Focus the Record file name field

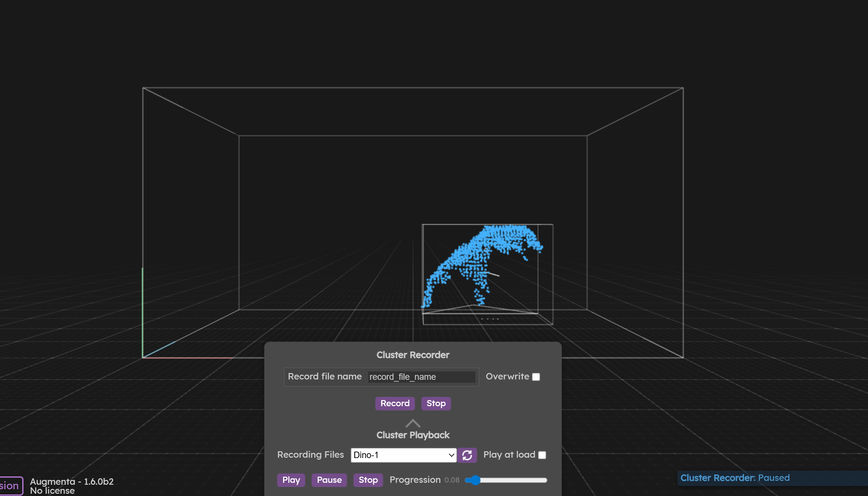(421, 377)
